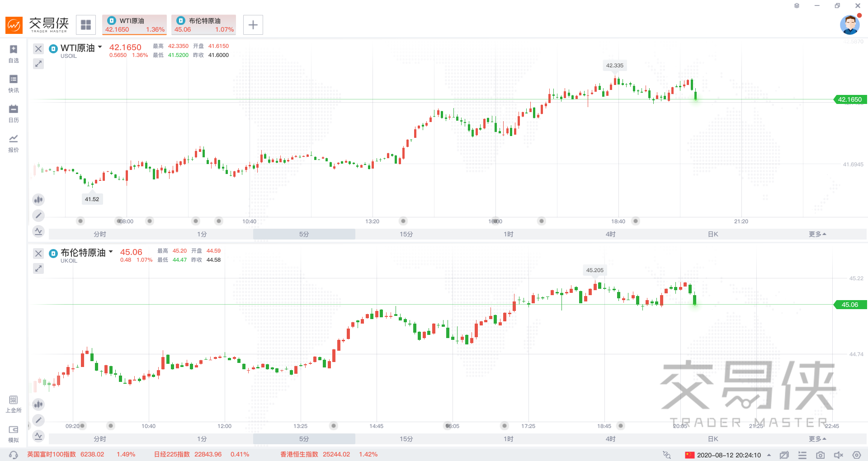Close the 布伦特原油 chart panel
868x461 pixels.
click(x=38, y=254)
